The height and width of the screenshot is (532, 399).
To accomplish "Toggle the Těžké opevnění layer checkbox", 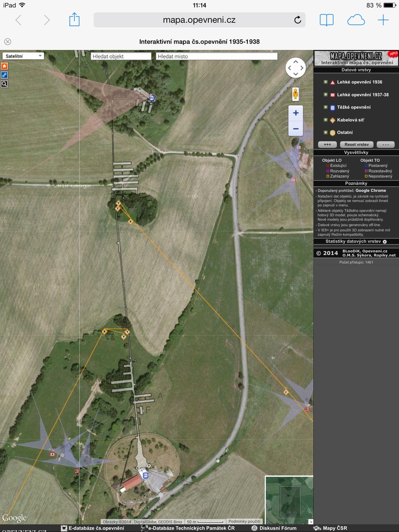I will (x=326, y=108).
